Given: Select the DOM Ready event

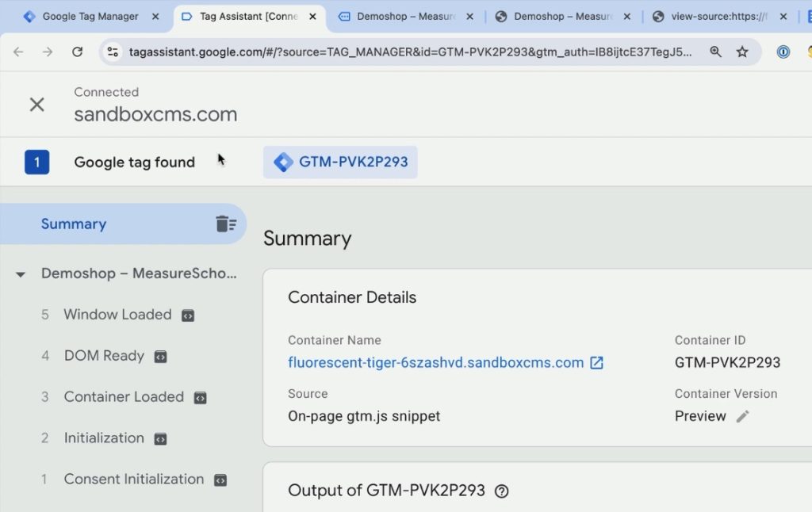Looking at the screenshot, I should (104, 356).
